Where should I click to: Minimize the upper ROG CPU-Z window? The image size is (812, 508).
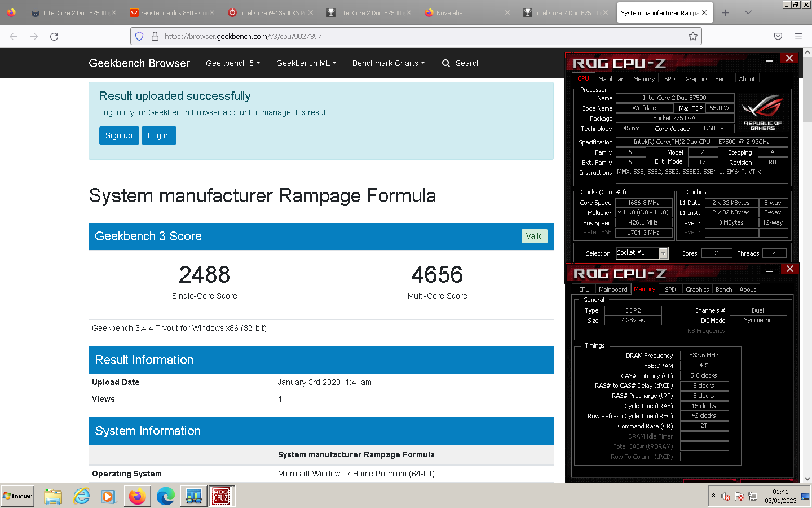(769, 60)
